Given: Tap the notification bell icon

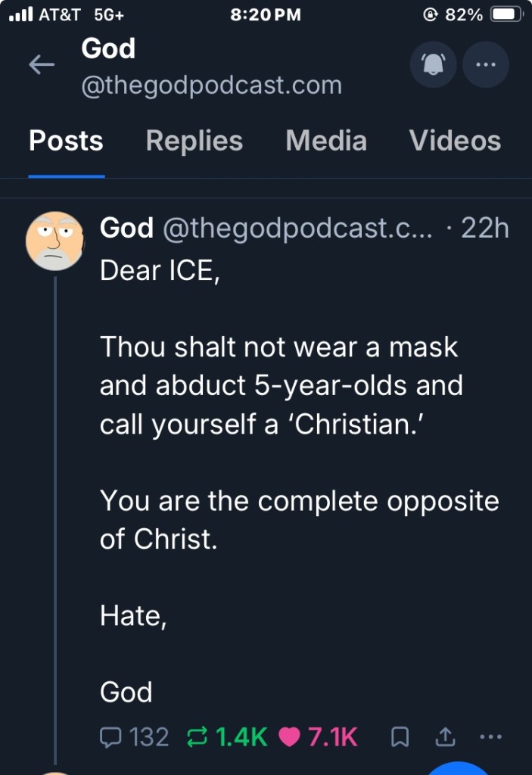Looking at the screenshot, I should point(433,65).
